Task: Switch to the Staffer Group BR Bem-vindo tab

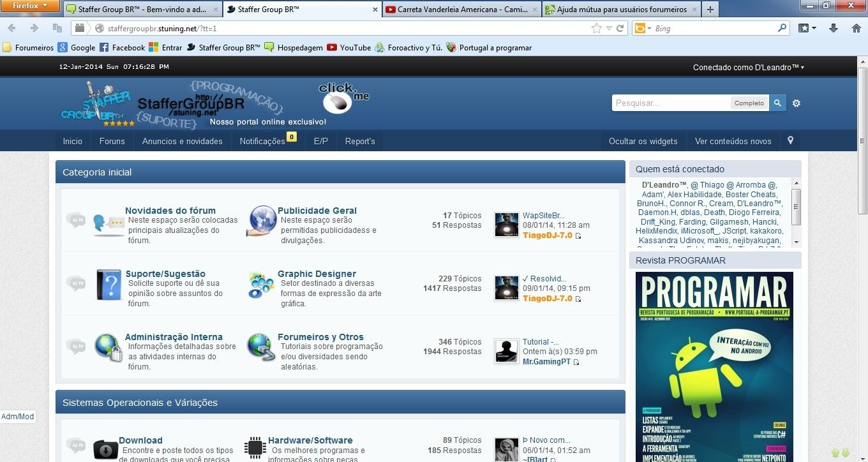Action: click(143, 10)
